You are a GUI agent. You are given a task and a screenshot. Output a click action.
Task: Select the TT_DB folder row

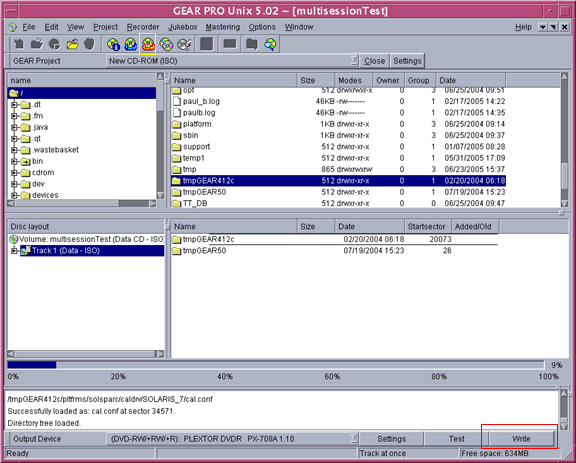[338, 203]
